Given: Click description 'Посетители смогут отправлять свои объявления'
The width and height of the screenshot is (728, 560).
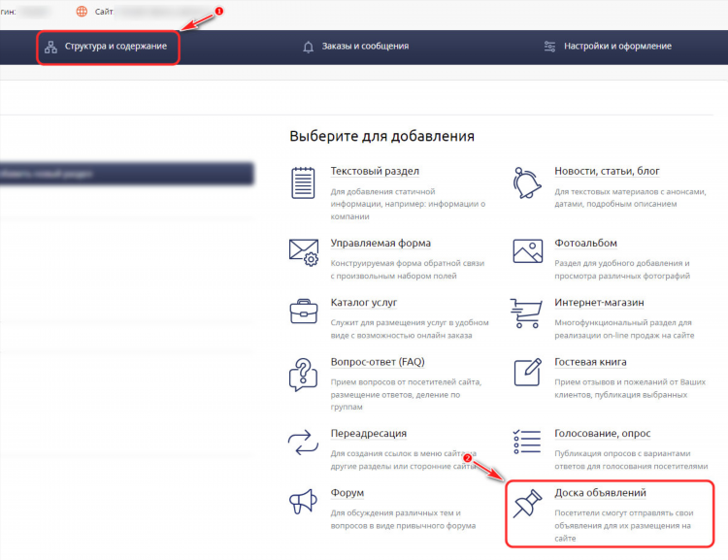Looking at the screenshot, I should [623, 526].
